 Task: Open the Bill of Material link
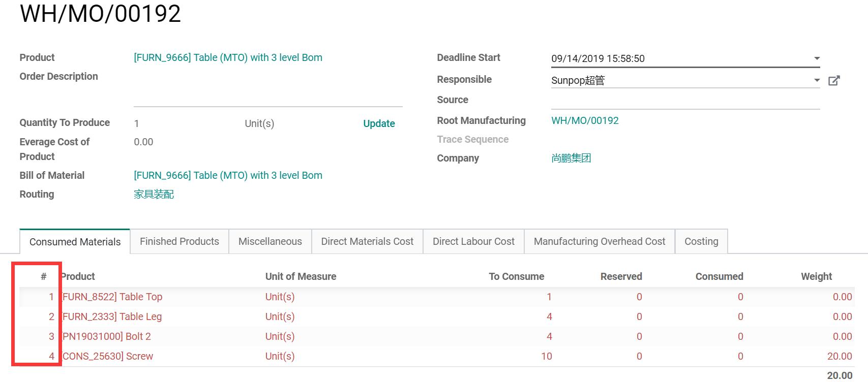click(228, 175)
